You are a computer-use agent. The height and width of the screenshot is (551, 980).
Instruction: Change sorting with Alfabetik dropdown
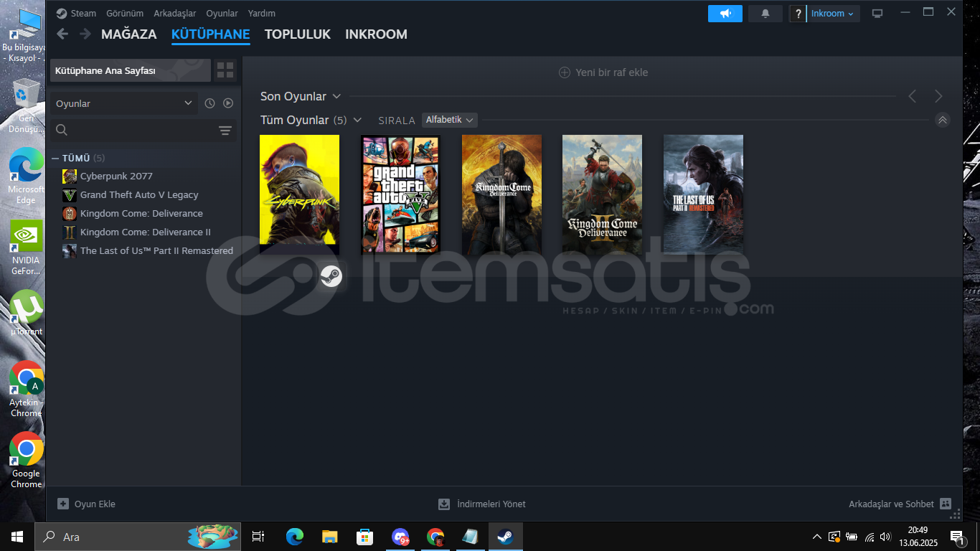pyautogui.click(x=450, y=120)
